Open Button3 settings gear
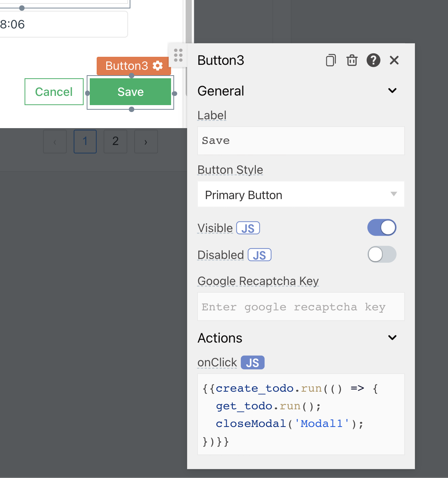This screenshot has height=478, width=448. coord(157,66)
